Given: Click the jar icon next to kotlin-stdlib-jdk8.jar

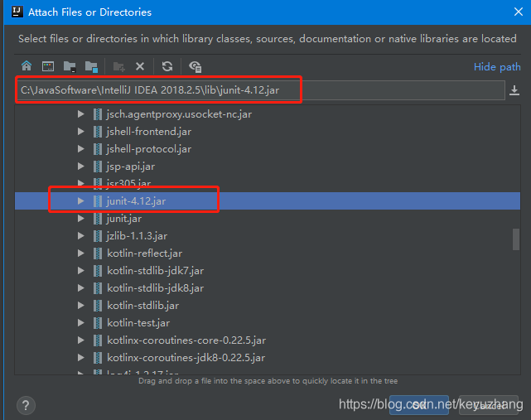Looking at the screenshot, I should 98,288.
